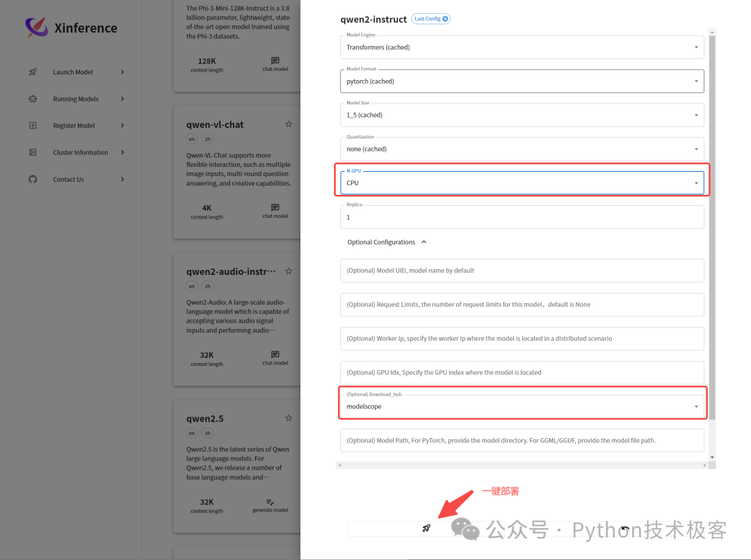Click the horizontal scrollbar under the form
Screen dimensions: 751x560
(x=522, y=465)
